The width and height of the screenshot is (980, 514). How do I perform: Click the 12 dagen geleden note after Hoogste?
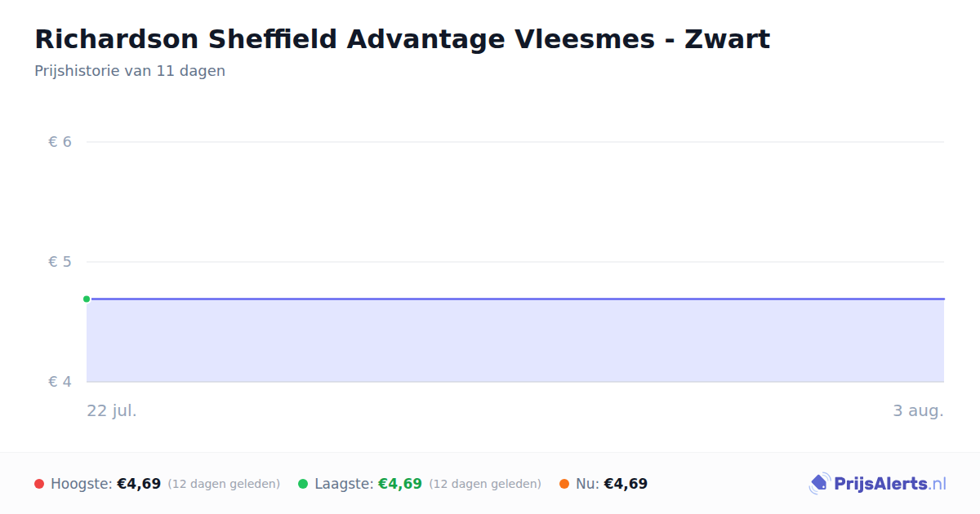pyautogui.click(x=224, y=484)
